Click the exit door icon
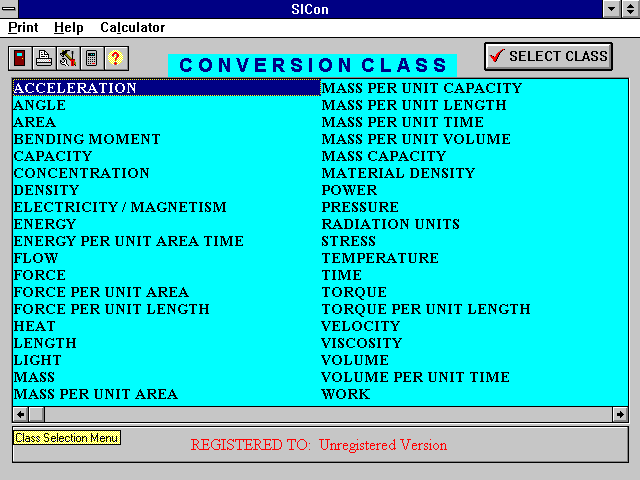This screenshot has width=640, height=480. click(x=20, y=58)
